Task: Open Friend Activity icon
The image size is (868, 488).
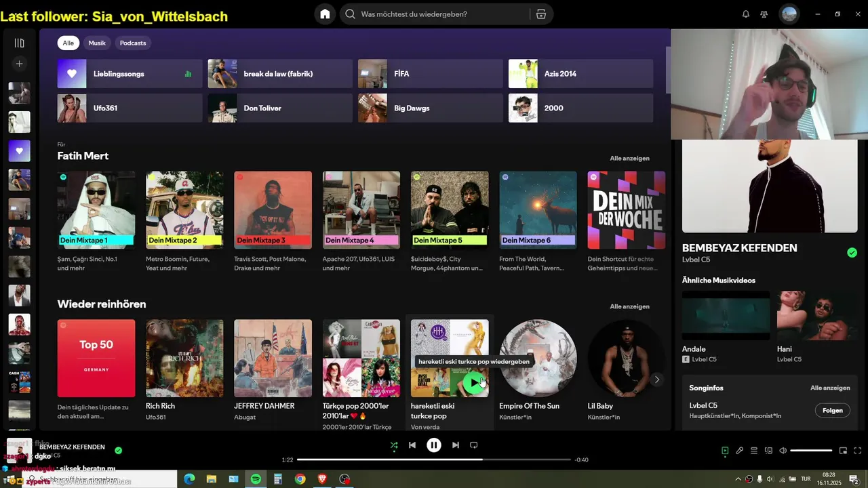Action: pos(764,14)
